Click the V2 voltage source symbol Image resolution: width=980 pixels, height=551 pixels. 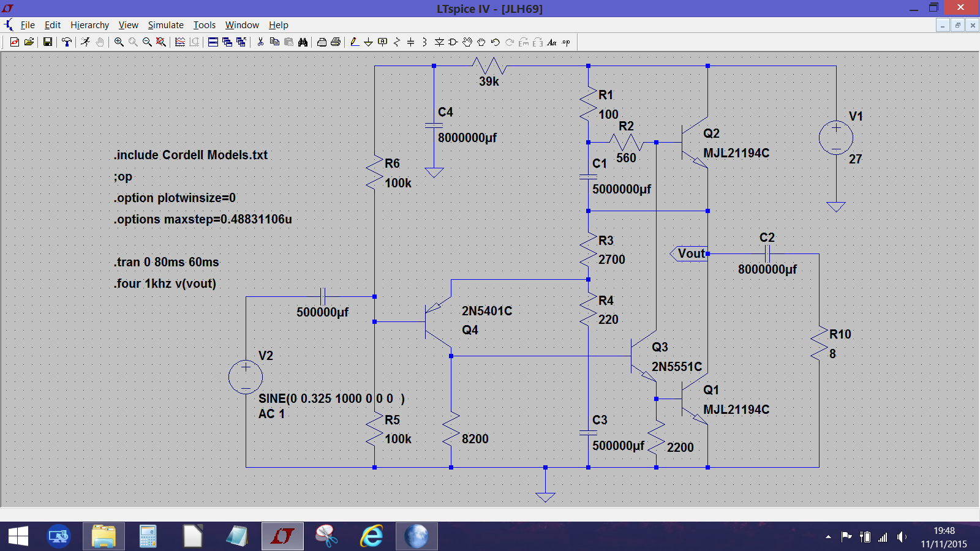pos(246,377)
